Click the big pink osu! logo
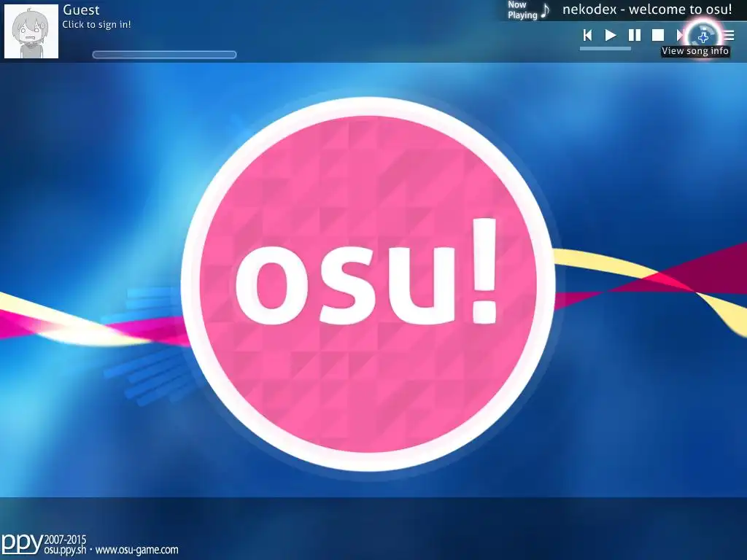Image resolution: width=747 pixels, height=560 pixels. tap(368, 284)
